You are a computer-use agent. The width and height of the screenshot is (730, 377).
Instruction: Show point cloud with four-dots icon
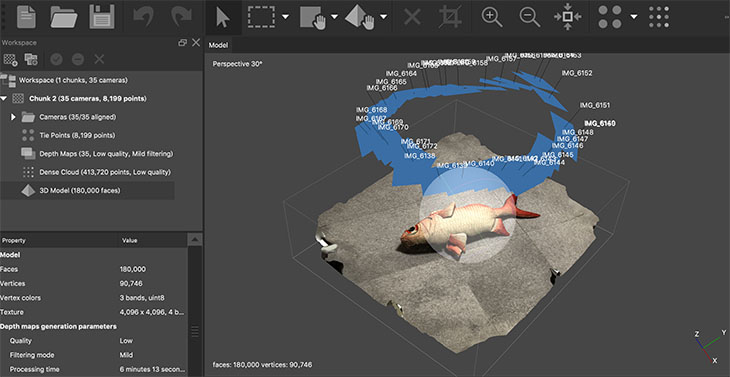pyautogui.click(x=610, y=17)
